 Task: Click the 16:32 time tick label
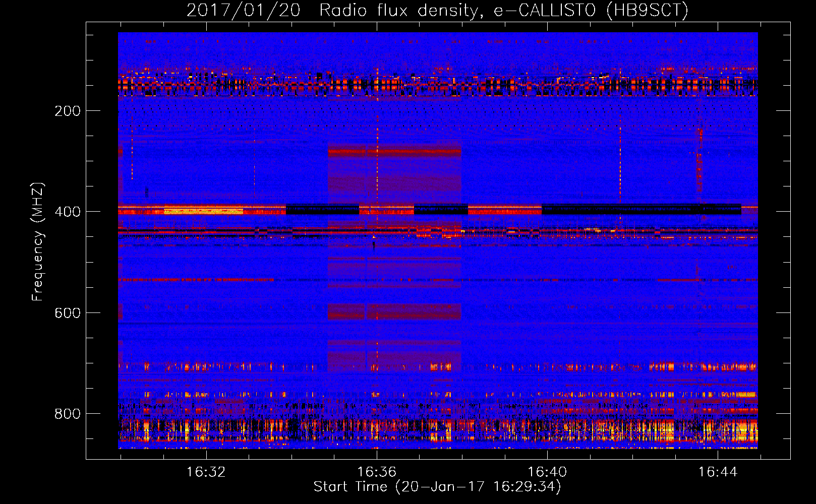coord(206,472)
